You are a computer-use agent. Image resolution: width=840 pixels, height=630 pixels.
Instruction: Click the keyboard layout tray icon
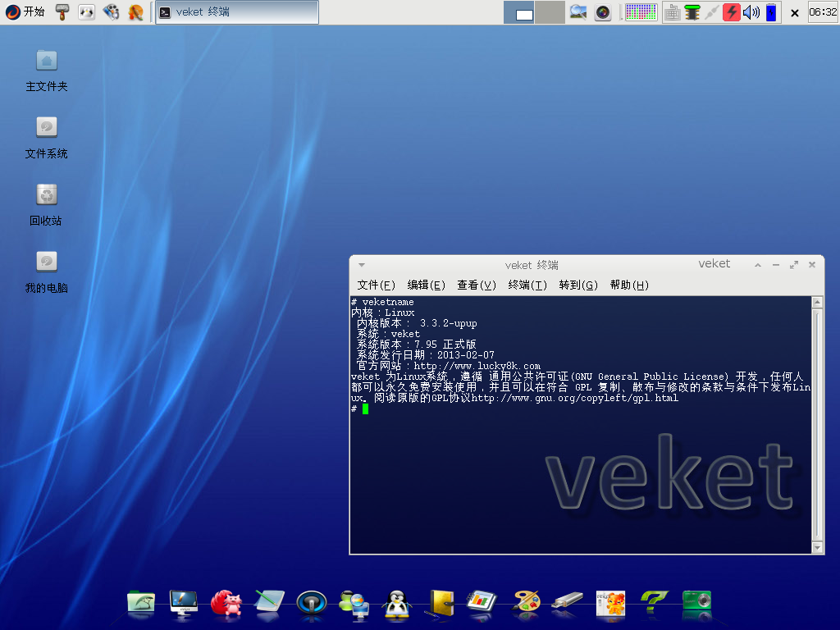(x=672, y=12)
